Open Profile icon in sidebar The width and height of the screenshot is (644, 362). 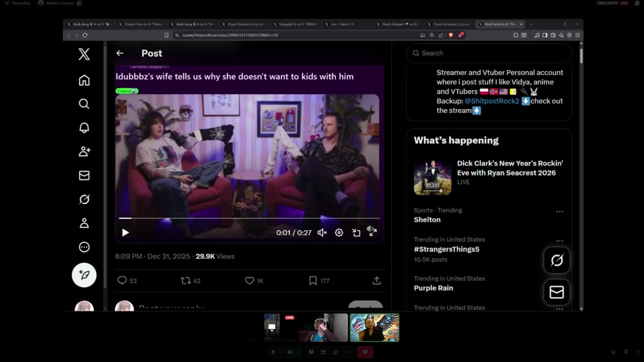click(x=84, y=223)
